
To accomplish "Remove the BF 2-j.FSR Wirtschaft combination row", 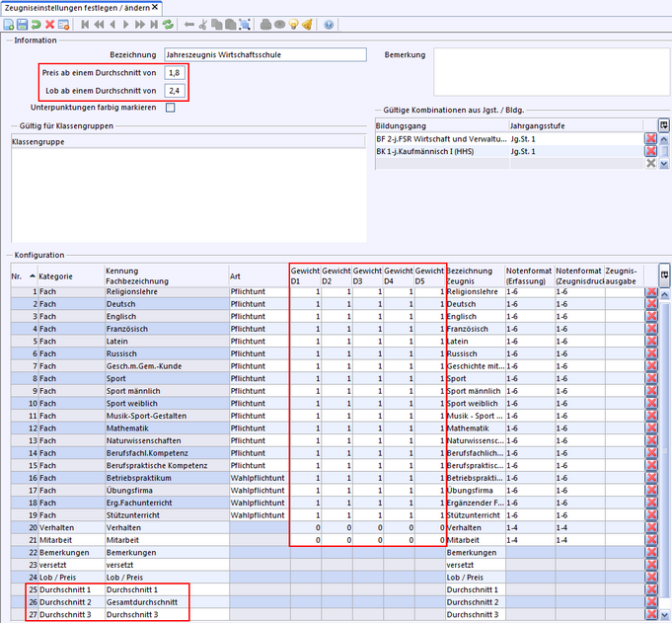I will pyautogui.click(x=650, y=139).
